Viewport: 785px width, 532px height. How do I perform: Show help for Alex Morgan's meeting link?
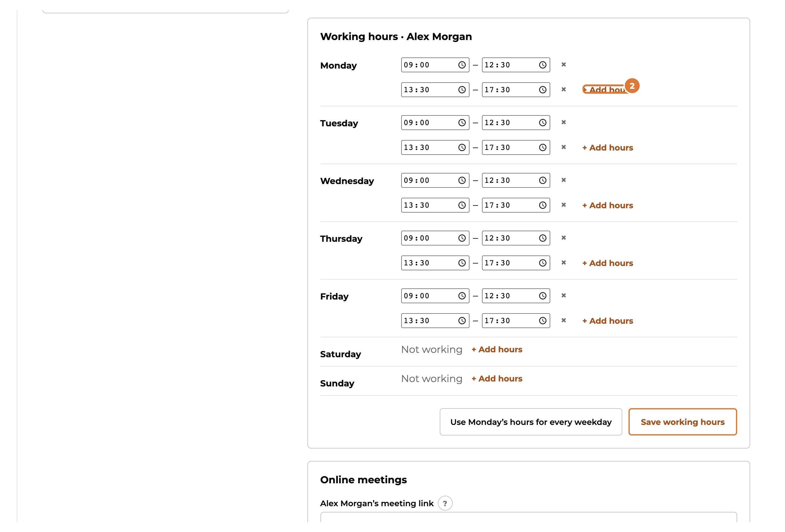point(445,503)
